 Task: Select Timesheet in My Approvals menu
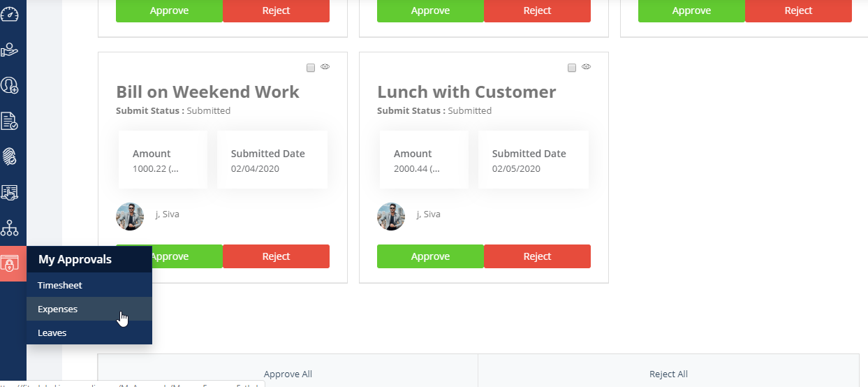coord(60,285)
